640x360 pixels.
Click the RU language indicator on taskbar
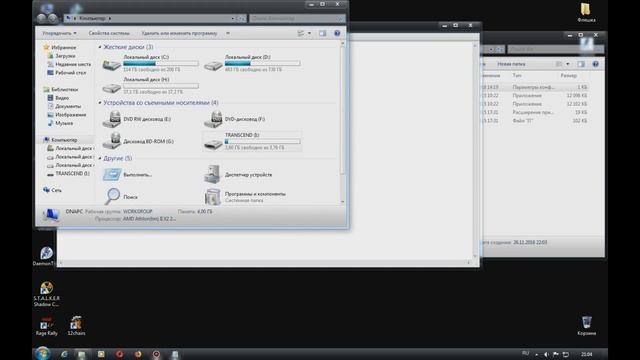pyautogui.click(x=525, y=353)
